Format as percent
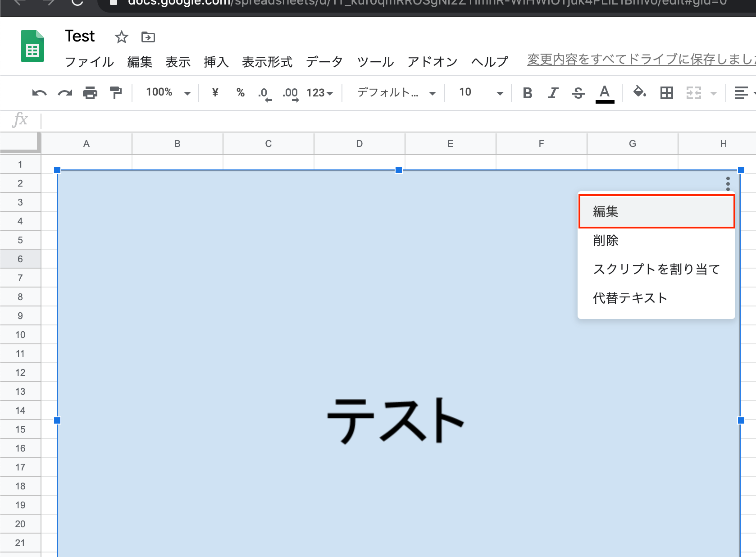 241,92
